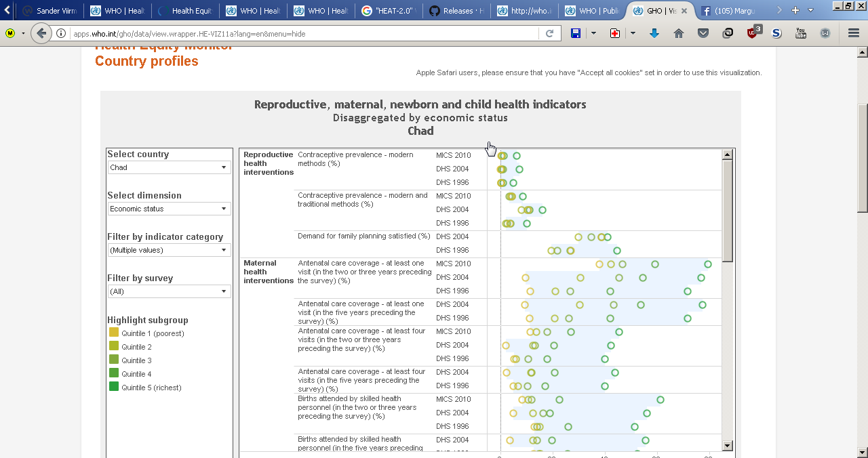868x458 pixels.
Task: Reload the page with the refresh icon
Action: [x=549, y=33]
